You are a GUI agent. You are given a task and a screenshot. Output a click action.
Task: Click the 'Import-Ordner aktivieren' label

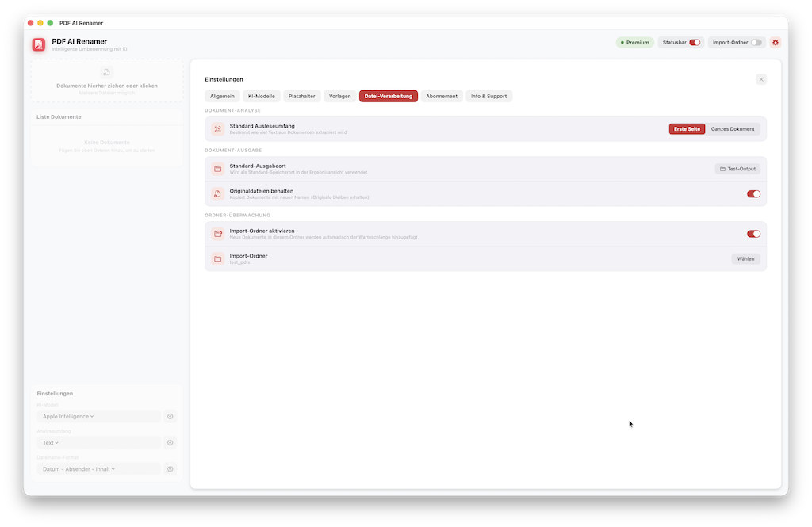pyautogui.click(x=262, y=231)
